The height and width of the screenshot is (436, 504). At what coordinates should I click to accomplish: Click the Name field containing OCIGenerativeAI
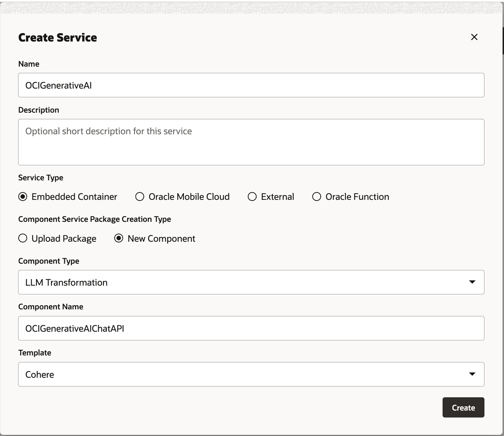click(251, 85)
